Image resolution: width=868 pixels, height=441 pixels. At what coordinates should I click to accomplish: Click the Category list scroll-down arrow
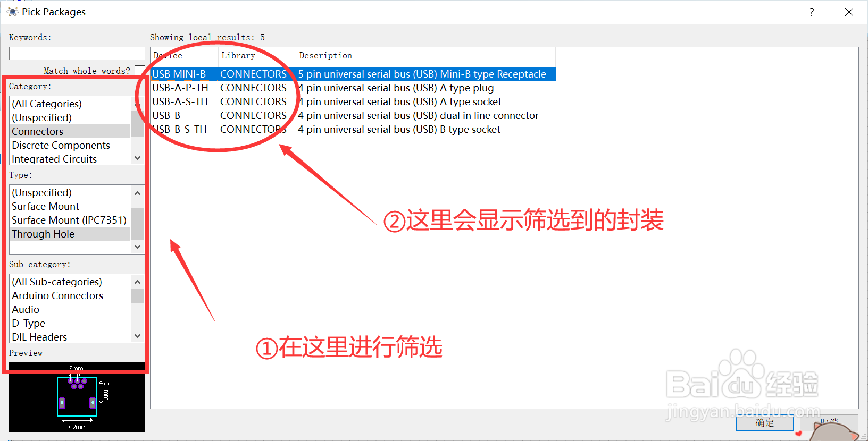138,157
